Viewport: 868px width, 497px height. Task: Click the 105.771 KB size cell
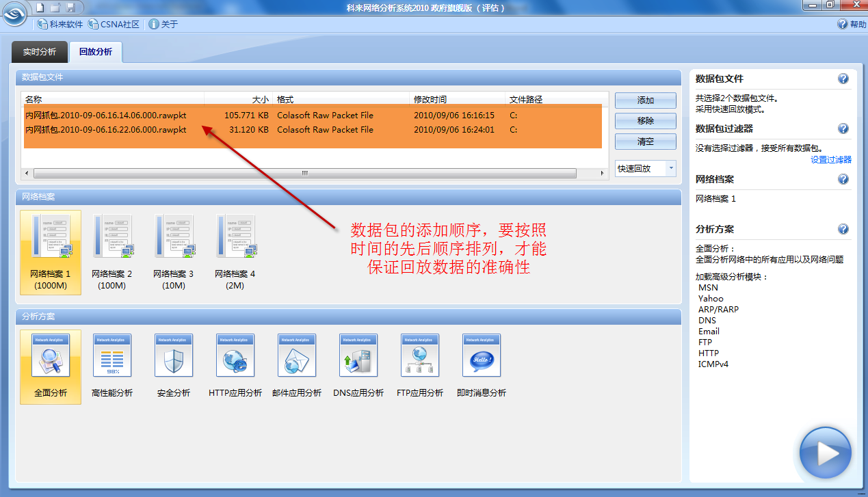246,116
